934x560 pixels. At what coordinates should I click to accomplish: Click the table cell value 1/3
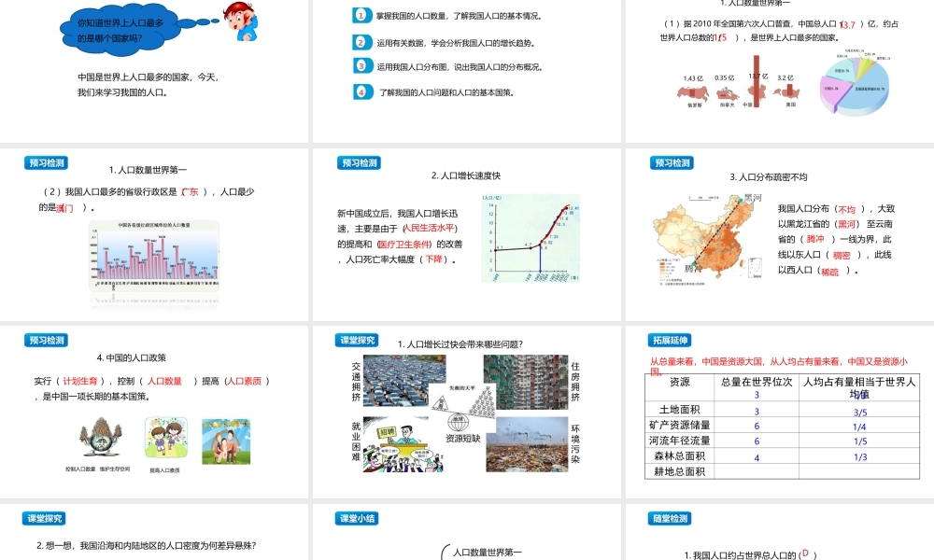[x=860, y=457]
